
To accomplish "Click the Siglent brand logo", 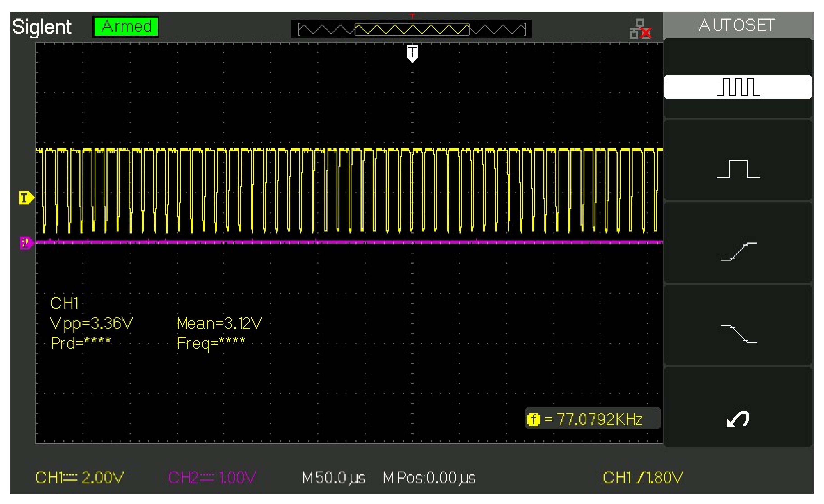I will 42,27.
